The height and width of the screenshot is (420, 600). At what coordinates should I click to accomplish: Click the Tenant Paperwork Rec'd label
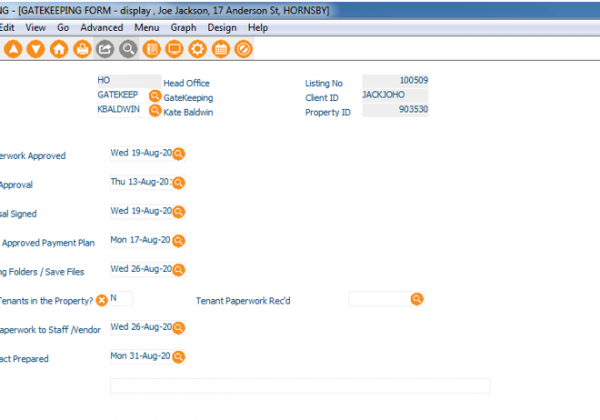(x=243, y=301)
